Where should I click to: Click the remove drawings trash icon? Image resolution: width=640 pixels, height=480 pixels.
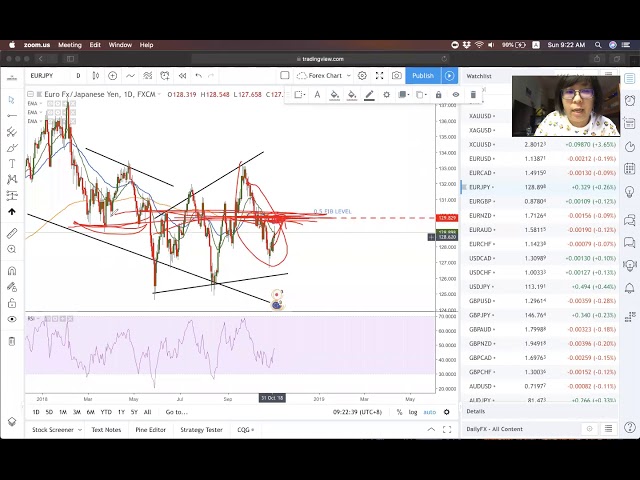12,341
